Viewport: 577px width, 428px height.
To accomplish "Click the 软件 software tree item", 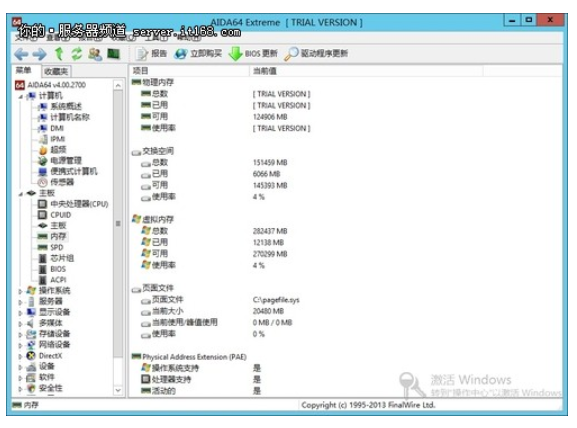I will click(x=40, y=378).
